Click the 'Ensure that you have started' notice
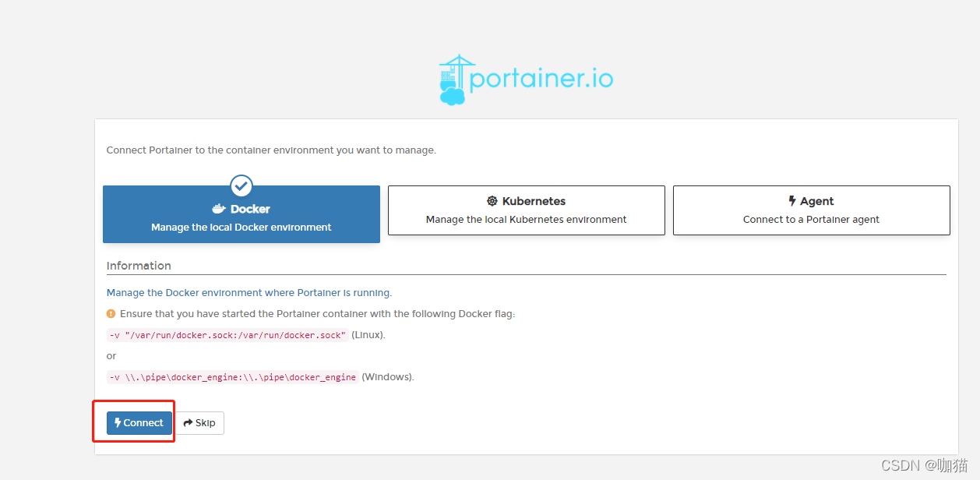This screenshot has width=980, height=480. coord(317,314)
